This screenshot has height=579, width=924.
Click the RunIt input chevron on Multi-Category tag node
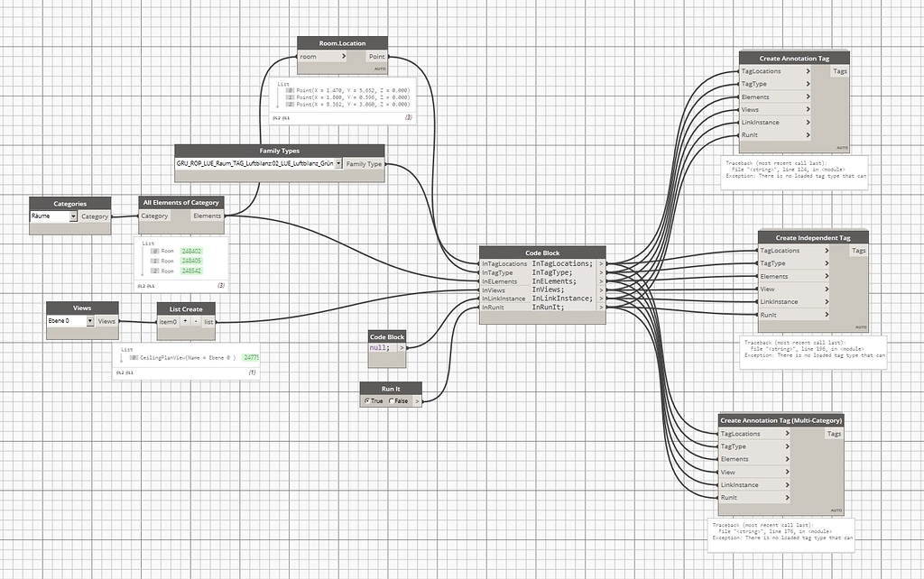(x=787, y=497)
